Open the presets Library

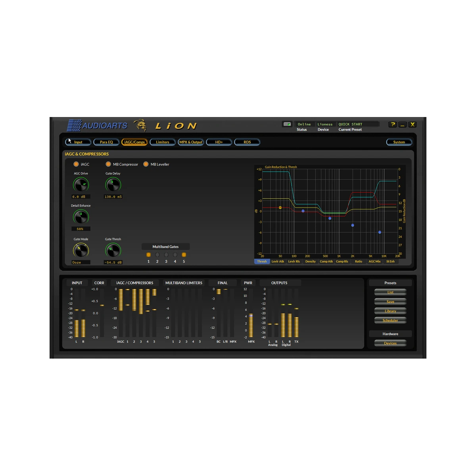pyautogui.click(x=390, y=311)
